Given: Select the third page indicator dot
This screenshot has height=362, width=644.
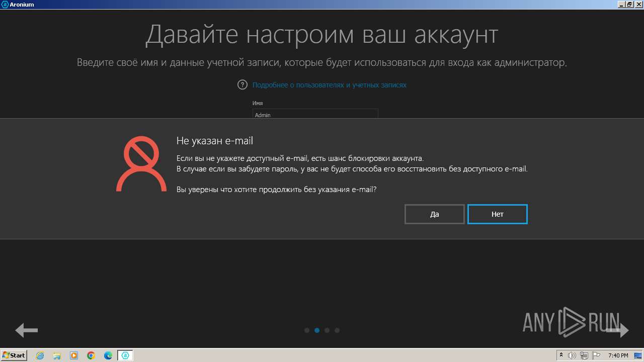Looking at the screenshot, I should coord(327,330).
